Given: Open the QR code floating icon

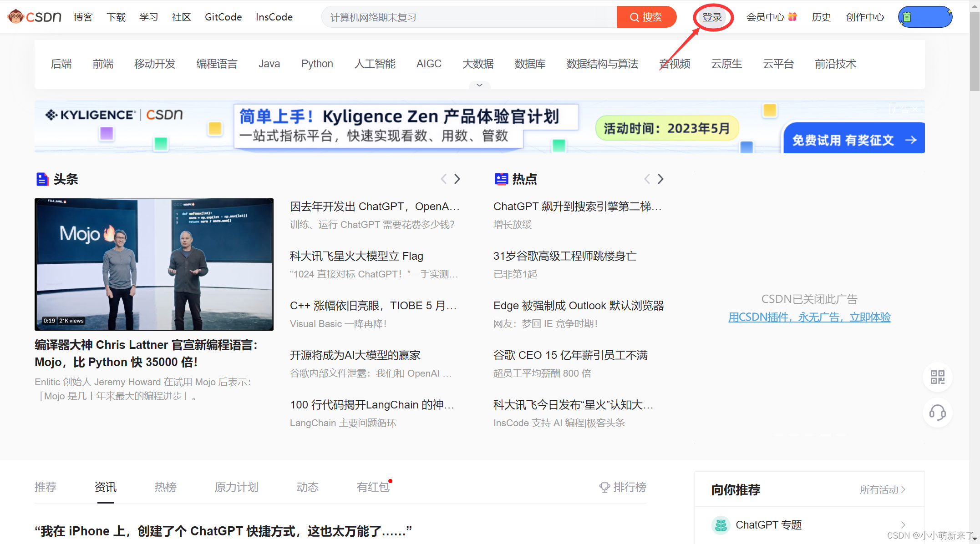Looking at the screenshot, I should coord(937,377).
